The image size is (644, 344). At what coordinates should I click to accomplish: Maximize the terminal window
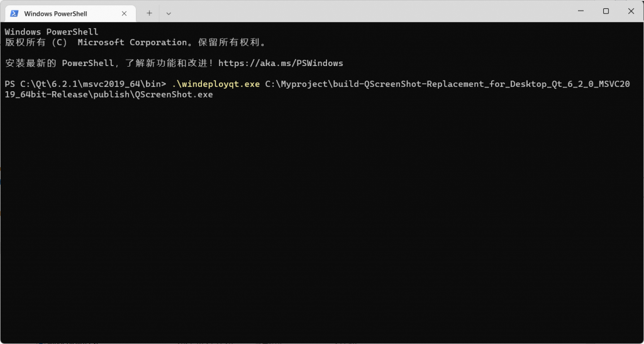tap(606, 11)
